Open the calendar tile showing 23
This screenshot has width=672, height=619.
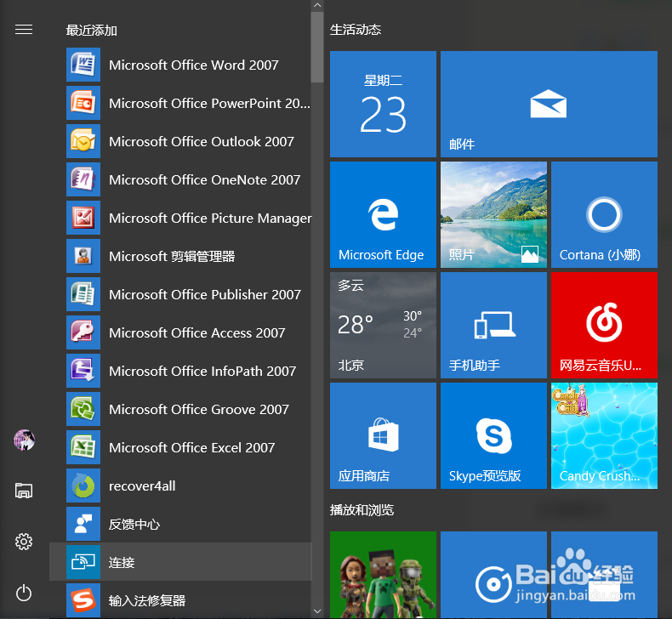[x=383, y=104]
